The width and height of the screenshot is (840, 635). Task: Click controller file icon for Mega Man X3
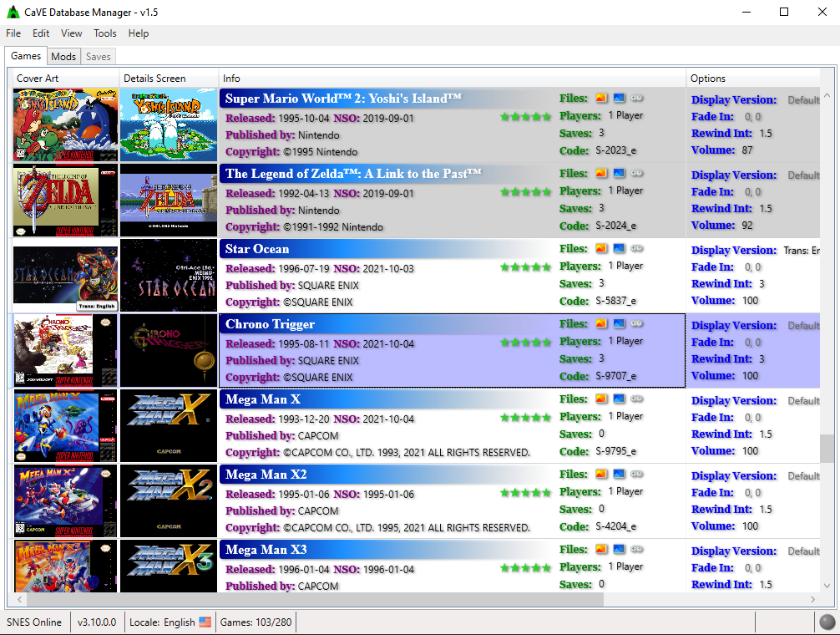(636, 549)
